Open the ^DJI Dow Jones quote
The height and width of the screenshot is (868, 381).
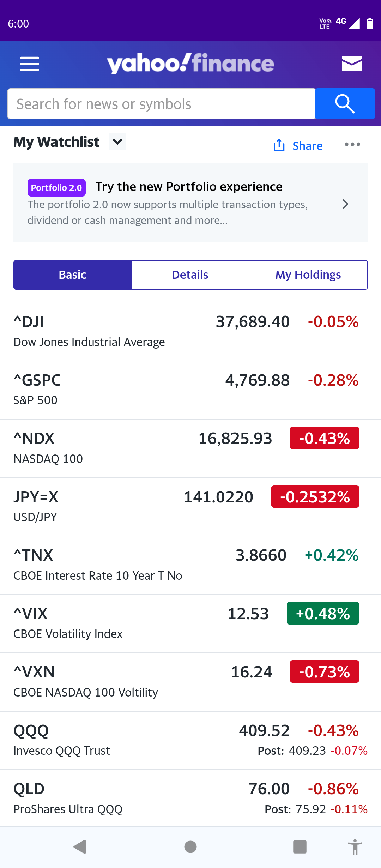point(89,331)
